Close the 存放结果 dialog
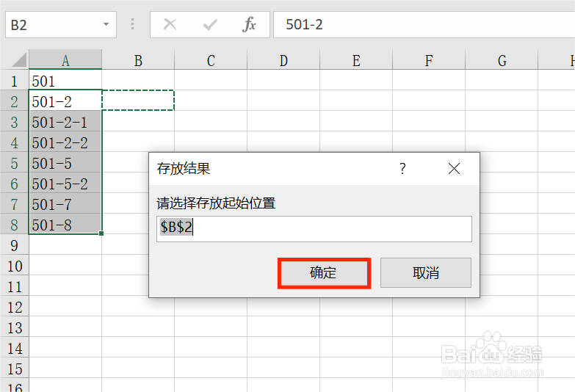This screenshot has height=392, width=575. [x=454, y=169]
